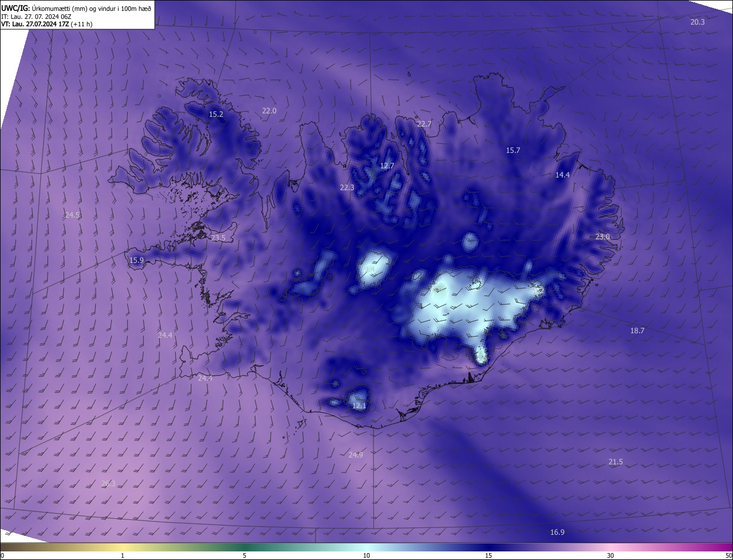Click the 24.5 value label
The height and width of the screenshot is (560, 733).
73,215
